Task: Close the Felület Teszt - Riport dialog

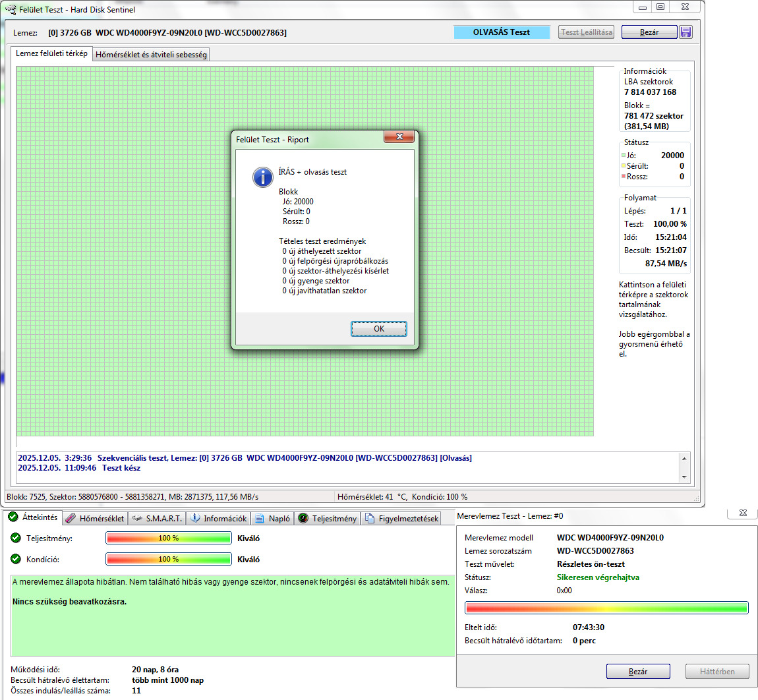Action: [399, 137]
